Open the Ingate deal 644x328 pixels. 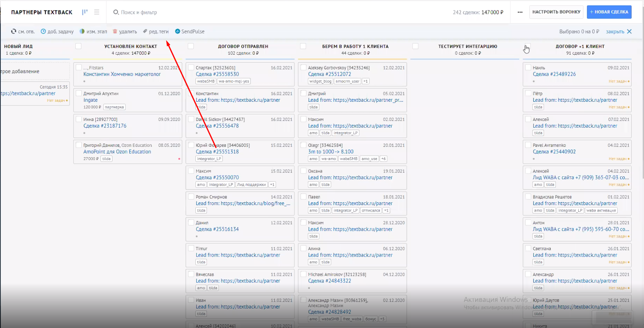91,100
